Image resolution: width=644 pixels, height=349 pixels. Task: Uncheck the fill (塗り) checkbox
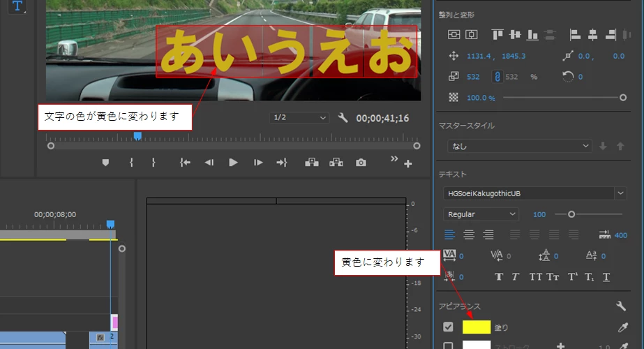[448, 327]
